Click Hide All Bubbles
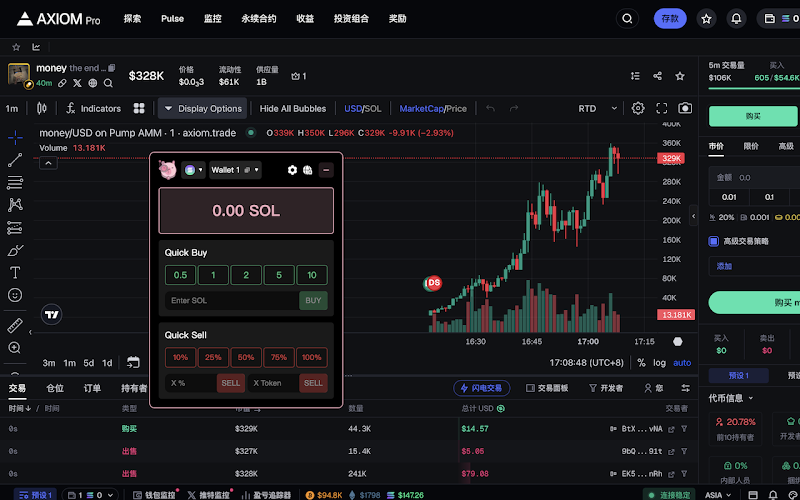This screenshot has height=500, width=800. pyautogui.click(x=293, y=109)
